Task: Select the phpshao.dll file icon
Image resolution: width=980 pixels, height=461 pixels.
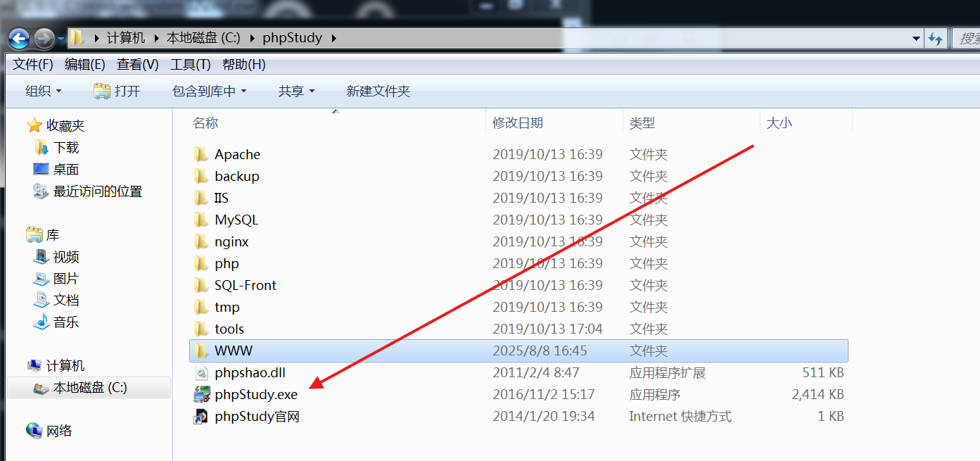Action: [x=202, y=373]
